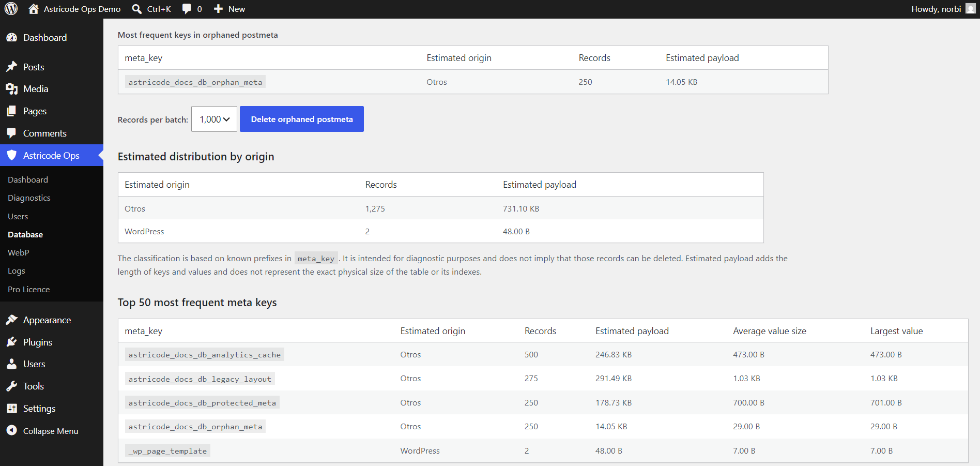Screen dimensions: 980x466
Task: Click the meta_key code tag in description
Action: [316, 258]
